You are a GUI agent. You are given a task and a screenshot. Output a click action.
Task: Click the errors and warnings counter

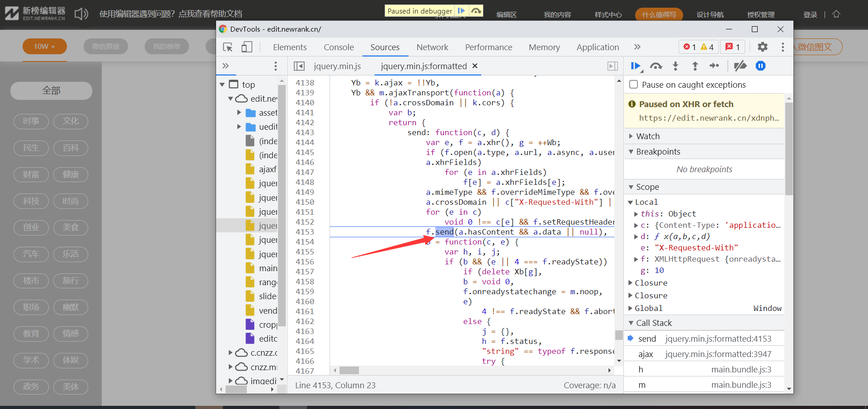(x=698, y=47)
